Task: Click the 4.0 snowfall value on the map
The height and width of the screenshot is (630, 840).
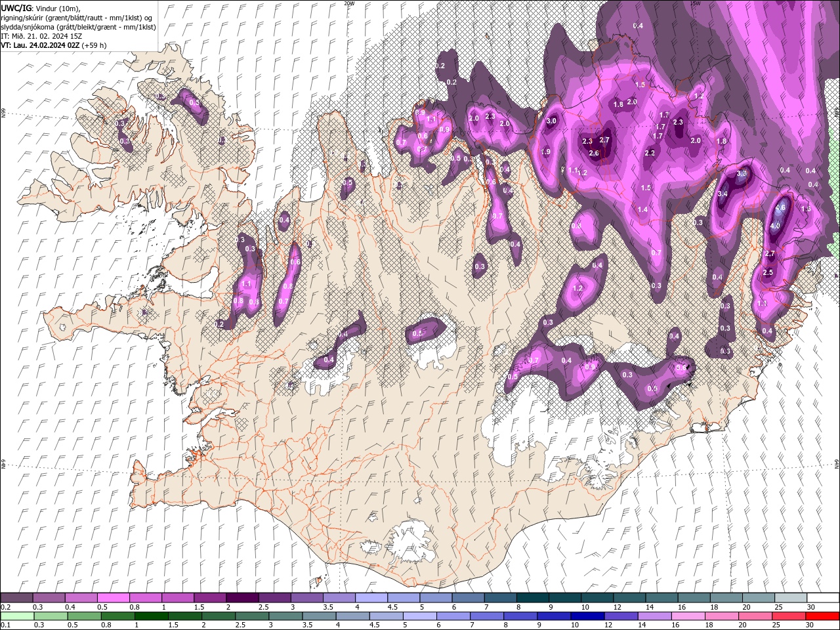Action: (x=775, y=226)
